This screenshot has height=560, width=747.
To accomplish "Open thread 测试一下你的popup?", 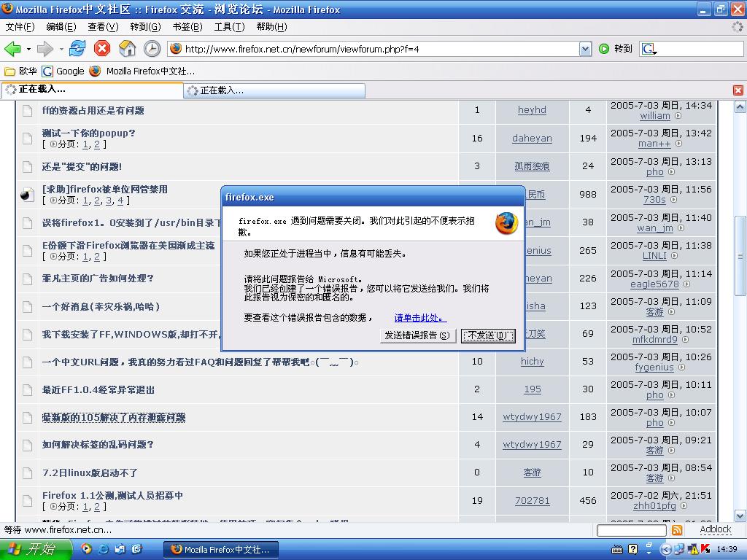I will click(88, 133).
